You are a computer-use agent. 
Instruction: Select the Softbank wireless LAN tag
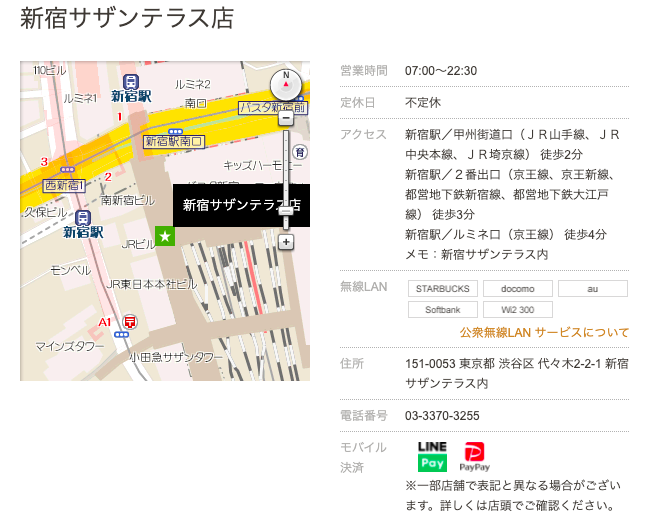[442, 310]
